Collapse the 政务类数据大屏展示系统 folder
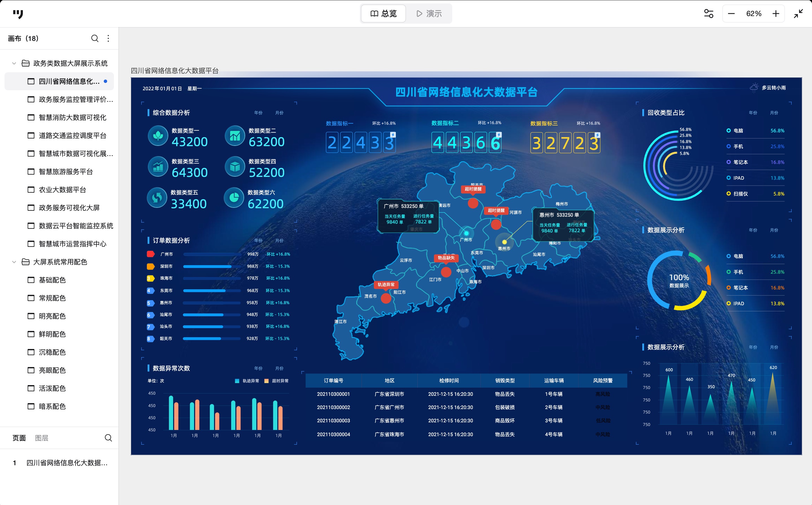 point(14,63)
